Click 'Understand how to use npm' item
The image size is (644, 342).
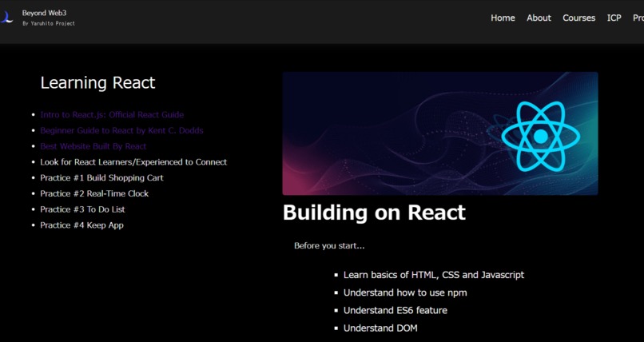tap(405, 292)
